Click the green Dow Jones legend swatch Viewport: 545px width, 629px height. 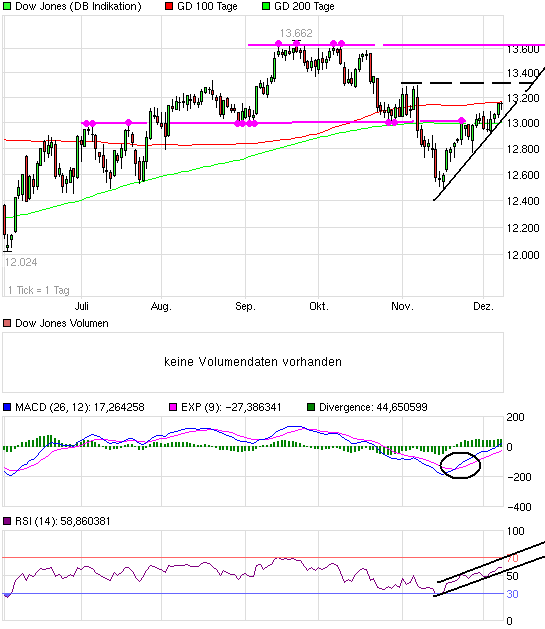pos(7,6)
